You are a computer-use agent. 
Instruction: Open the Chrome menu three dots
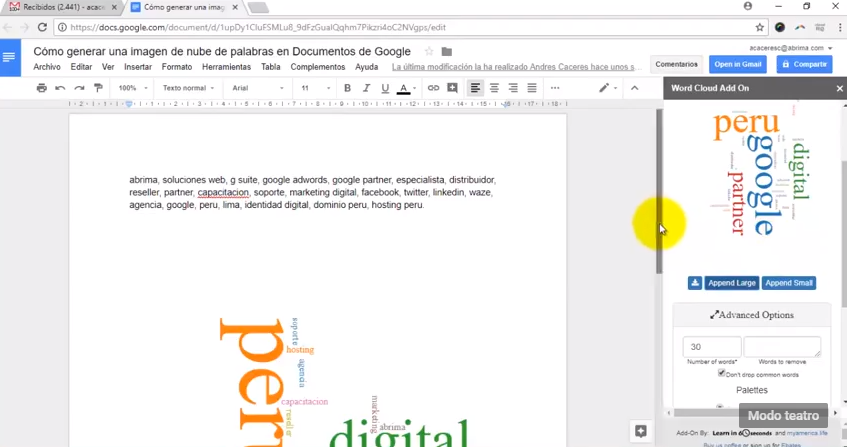pos(841,28)
